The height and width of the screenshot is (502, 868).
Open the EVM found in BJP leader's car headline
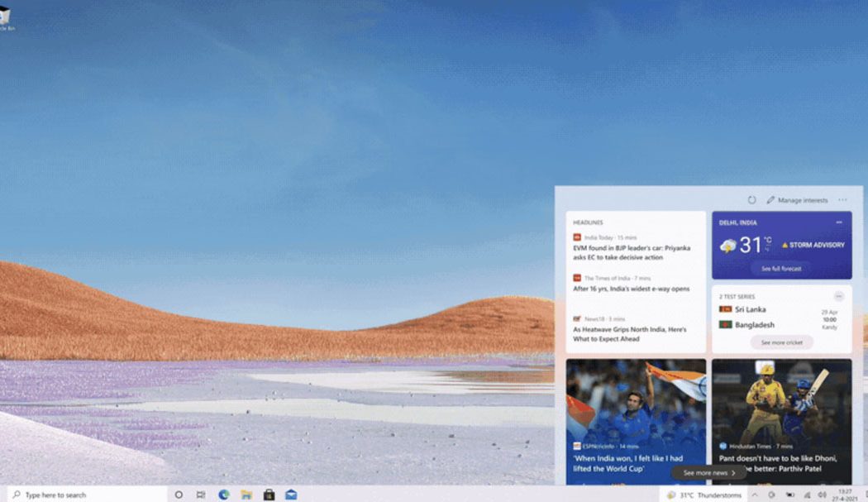pyautogui.click(x=632, y=252)
